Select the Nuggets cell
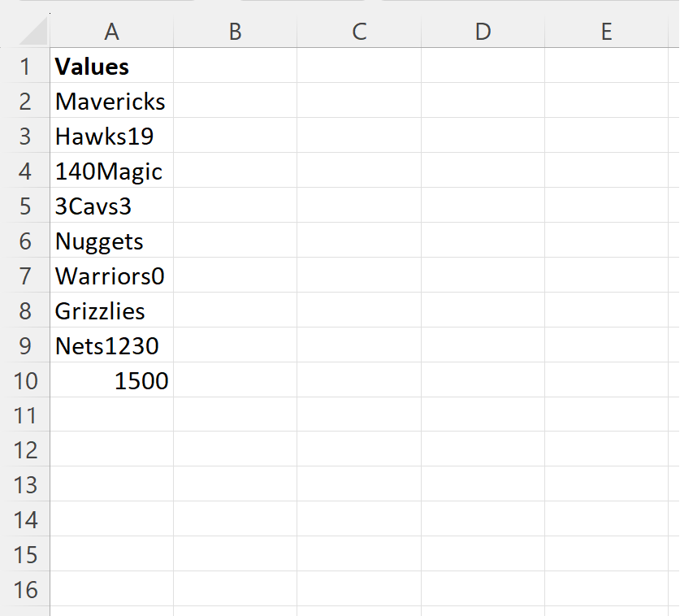 [x=111, y=241]
